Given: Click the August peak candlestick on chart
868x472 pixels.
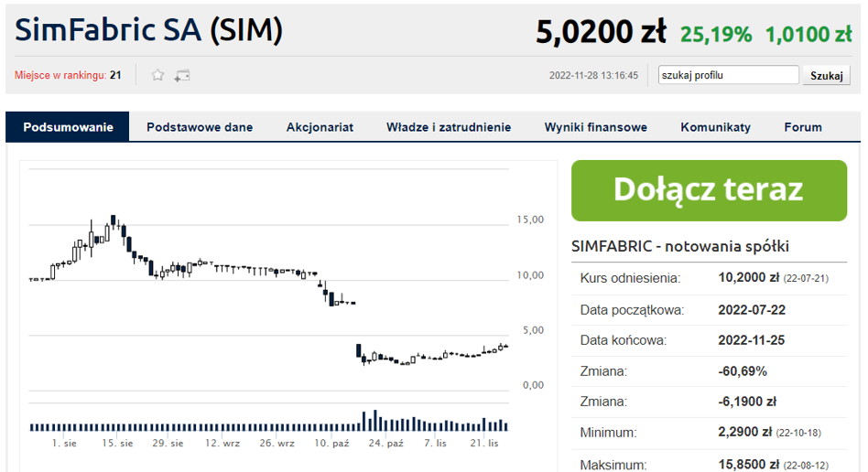Looking at the screenshot, I should pos(114,221).
